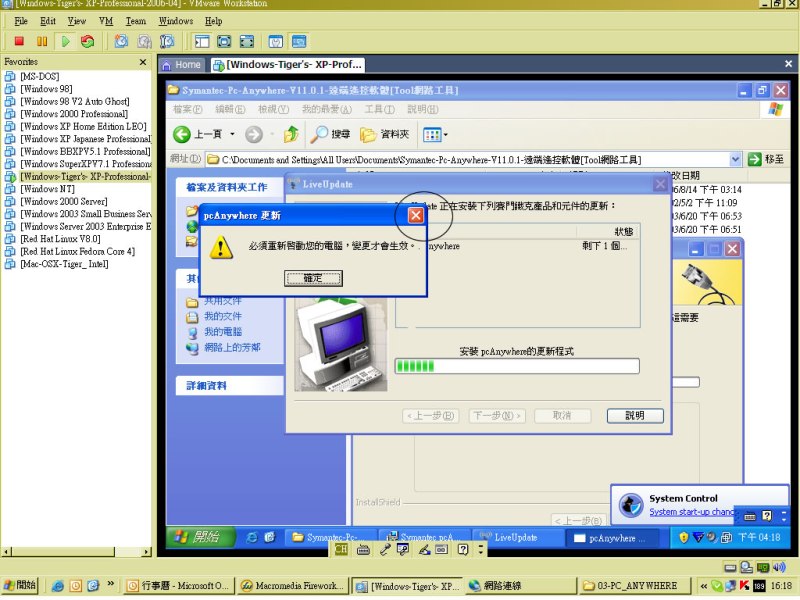The height and width of the screenshot is (600, 800).
Task: Select [Windows 2000 Server] in Favorites
Action: (64, 202)
